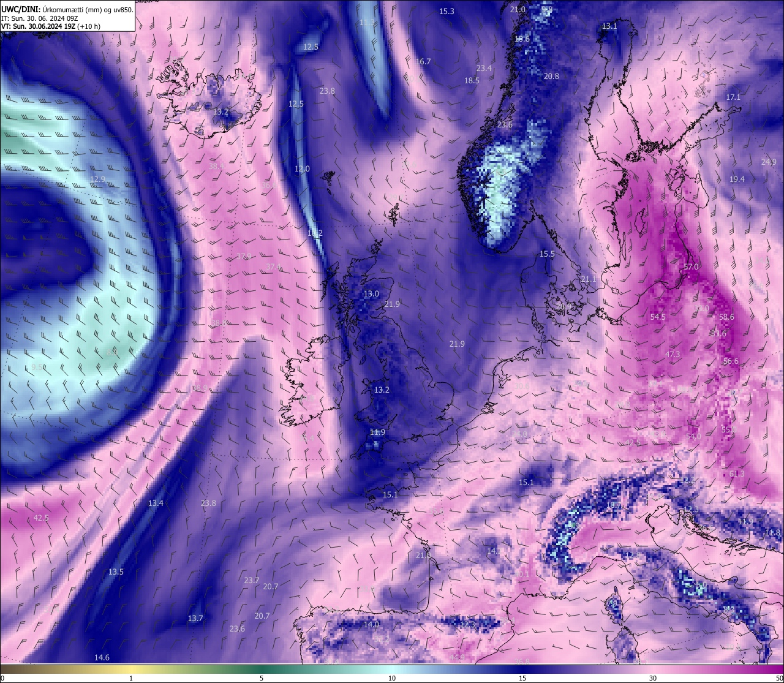
Task: Click the 23.7 value label
Action: tap(251, 581)
